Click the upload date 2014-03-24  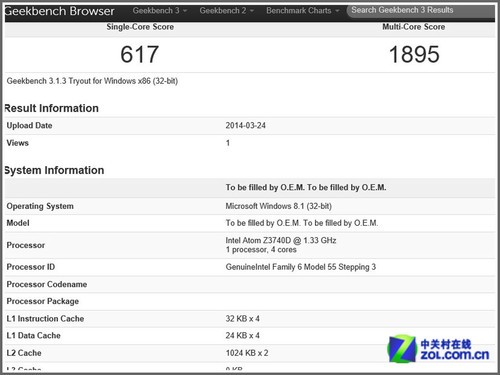point(246,126)
